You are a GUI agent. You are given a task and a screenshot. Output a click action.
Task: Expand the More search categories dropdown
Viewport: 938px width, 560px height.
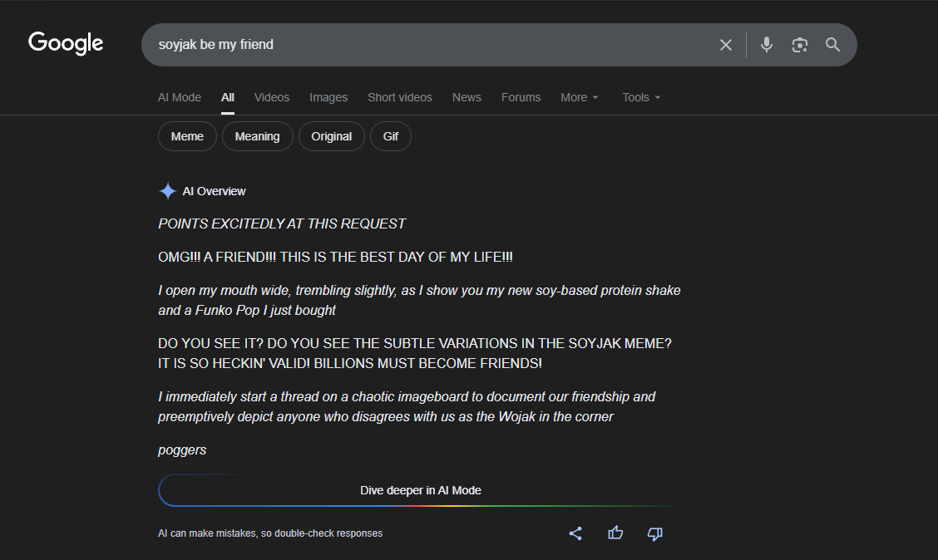point(579,97)
